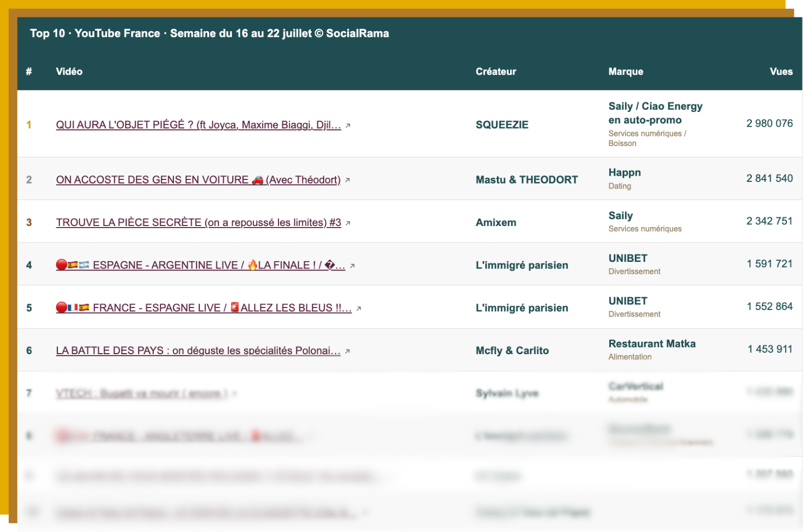Click rank number 1 beside the SQUEEZIE video
Image resolution: width=803 pixels, height=532 pixels.
point(29,125)
